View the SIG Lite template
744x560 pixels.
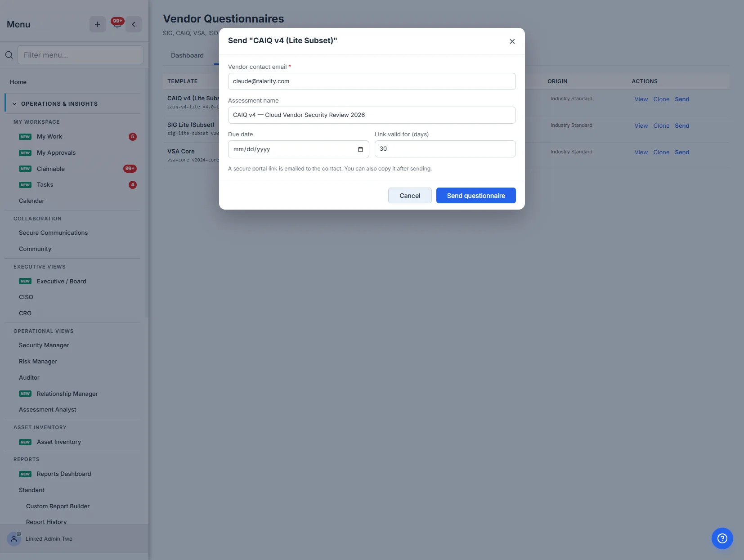coord(641,126)
